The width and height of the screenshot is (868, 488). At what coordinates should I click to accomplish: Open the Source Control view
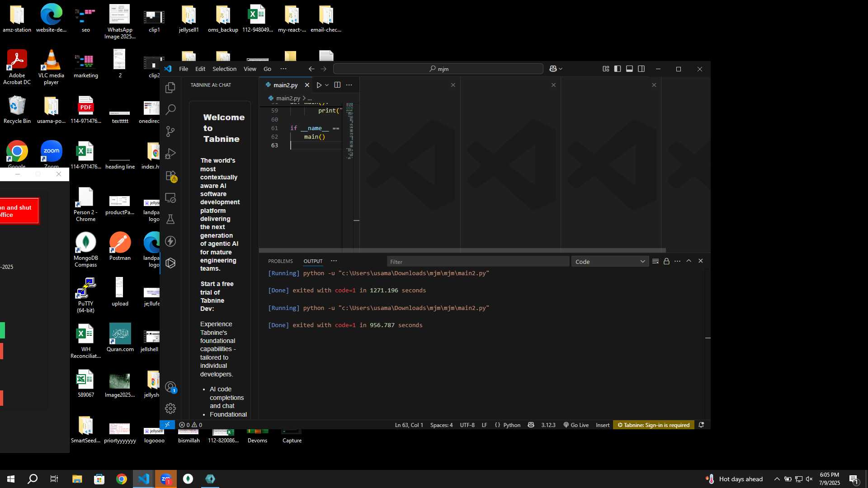click(170, 131)
